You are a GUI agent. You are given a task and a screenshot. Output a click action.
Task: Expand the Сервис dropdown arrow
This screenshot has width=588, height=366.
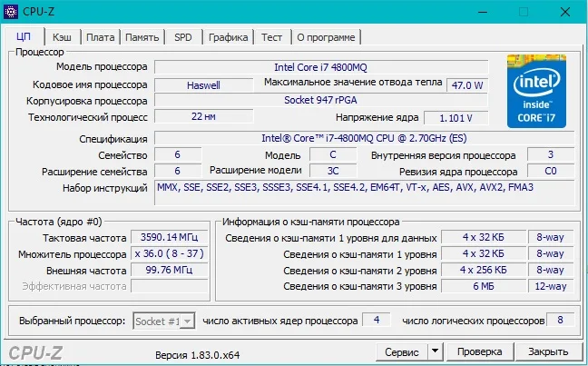[435, 351]
